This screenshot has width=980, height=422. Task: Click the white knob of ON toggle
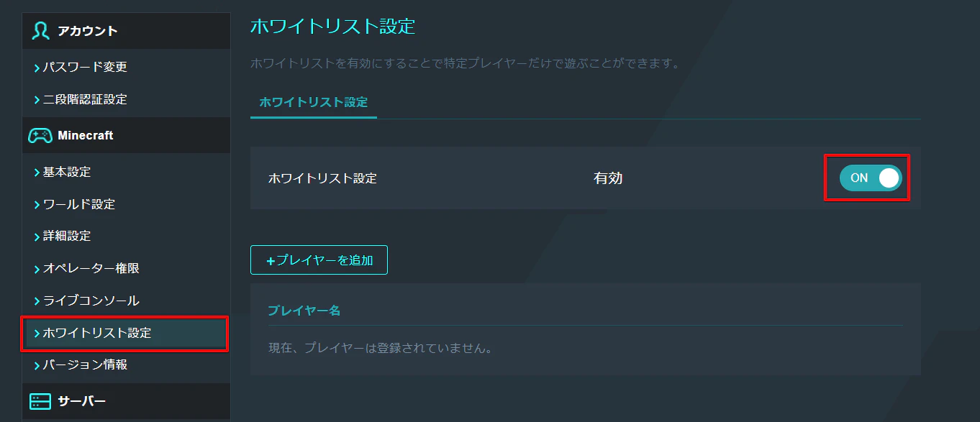click(x=889, y=178)
